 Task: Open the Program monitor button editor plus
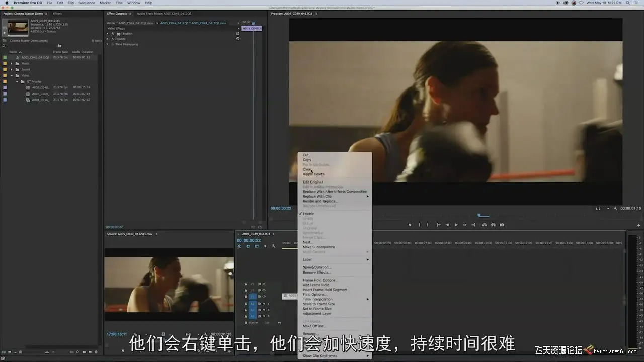point(639,225)
